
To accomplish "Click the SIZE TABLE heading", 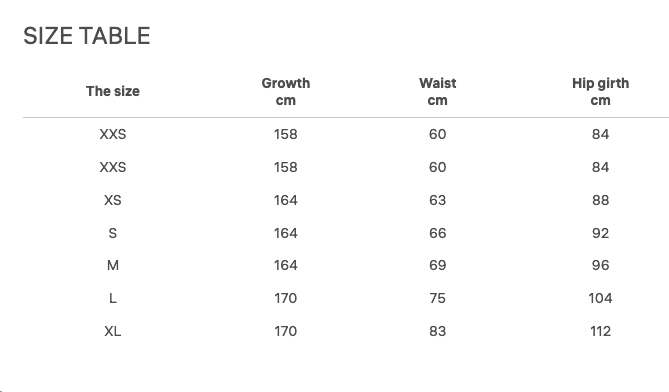I will point(87,36).
